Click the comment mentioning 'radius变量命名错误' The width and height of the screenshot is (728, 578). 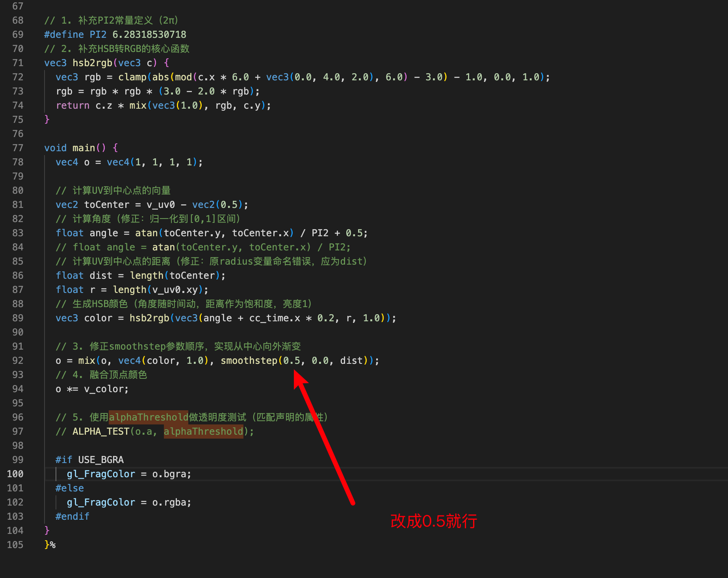click(x=211, y=261)
